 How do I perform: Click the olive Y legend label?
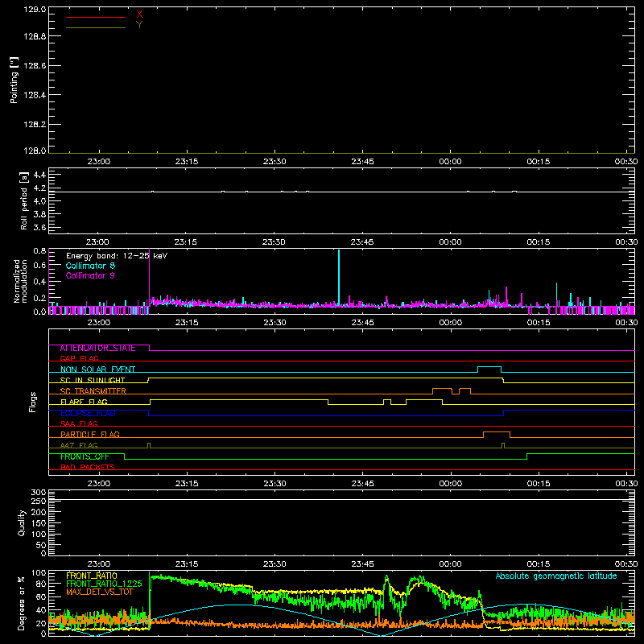139,25
